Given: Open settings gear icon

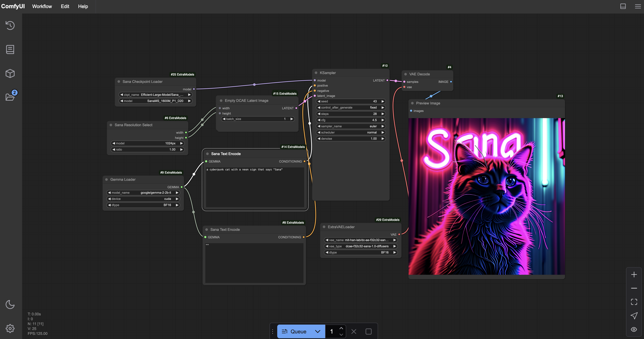Looking at the screenshot, I should click(x=10, y=328).
